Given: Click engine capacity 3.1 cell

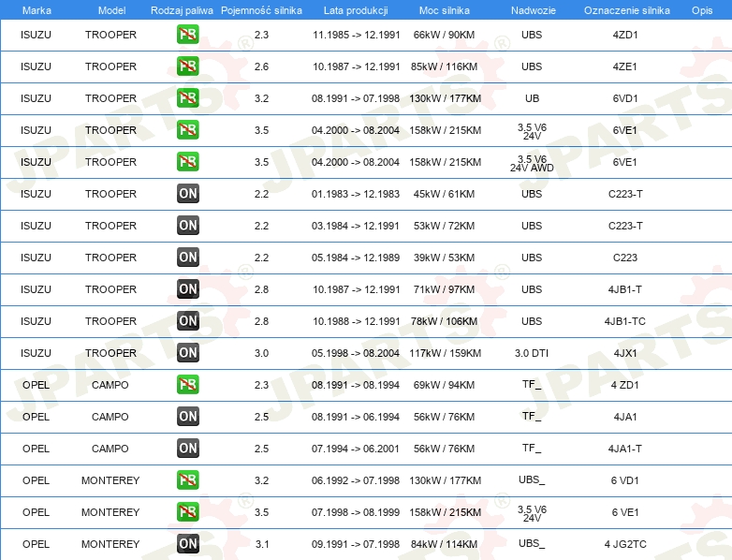Looking at the screenshot, I should [262, 544].
